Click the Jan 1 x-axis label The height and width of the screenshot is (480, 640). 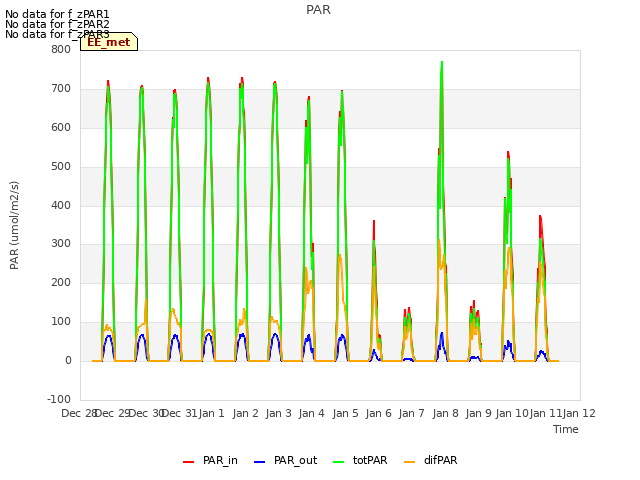pyautogui.click(x=212, y=413)
